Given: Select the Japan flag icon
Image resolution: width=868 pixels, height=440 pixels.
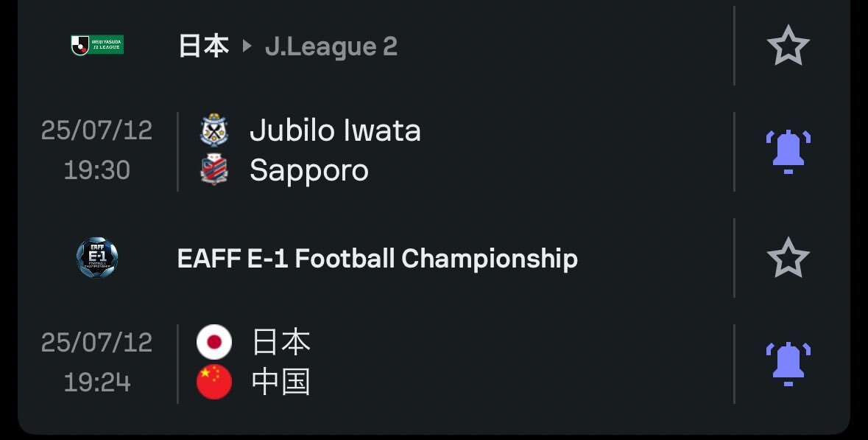Looking at the screenshot, I should [215, 342].
